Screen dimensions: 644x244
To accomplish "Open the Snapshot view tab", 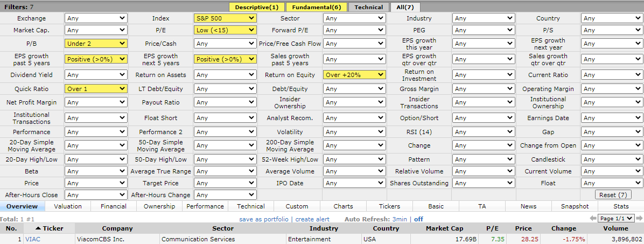I will (575, 206).
